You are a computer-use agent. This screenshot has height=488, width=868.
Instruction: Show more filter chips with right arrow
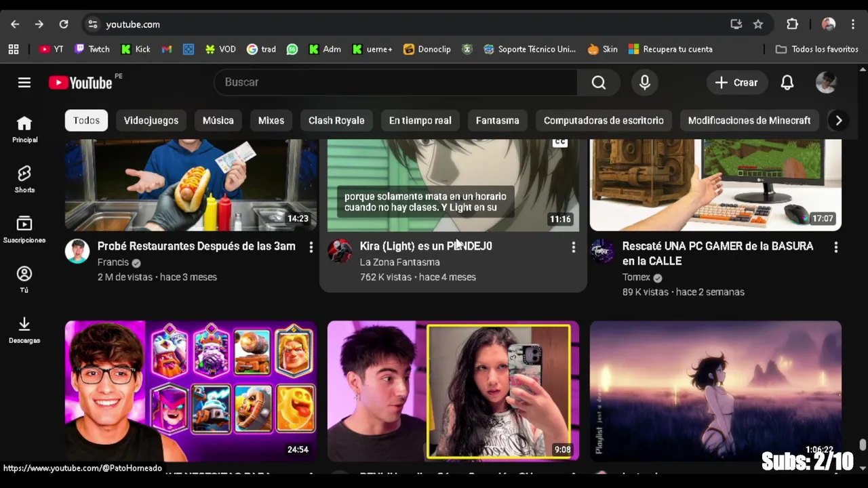tap(839, 121)
